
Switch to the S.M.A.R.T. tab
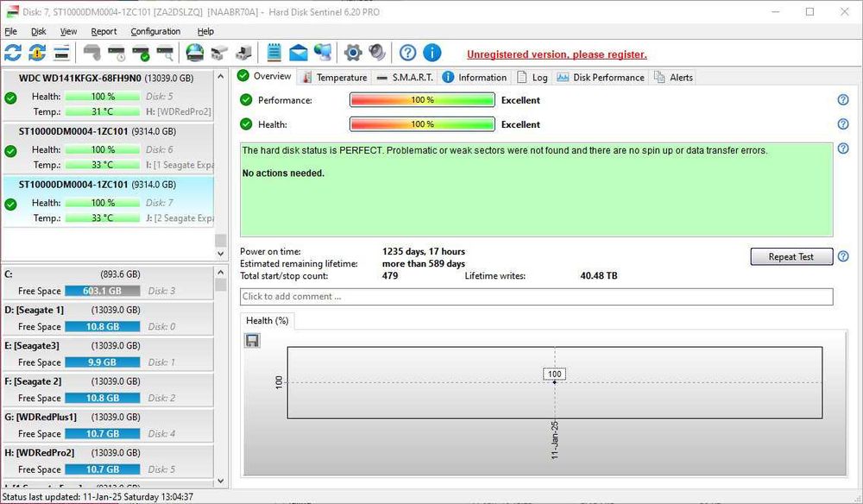[405, 78]
